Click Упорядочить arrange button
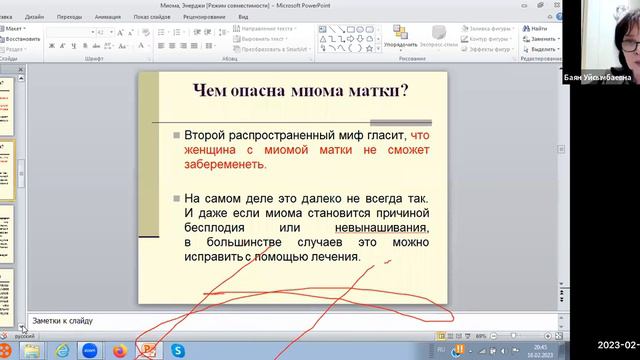Image resolution: width=640 pixels, height=360 pixels. click(x=400, y=38)
